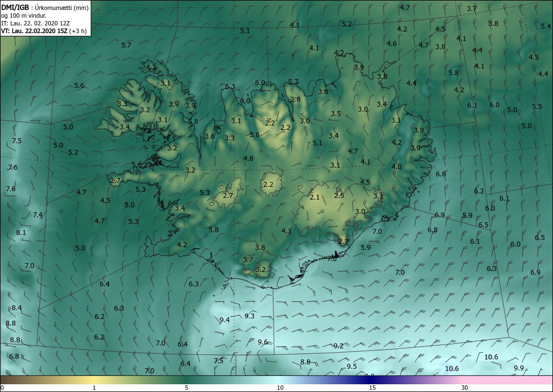Click the map value 4.0
The height and width of the screenshot is (392, 553).
coord(397,167)
